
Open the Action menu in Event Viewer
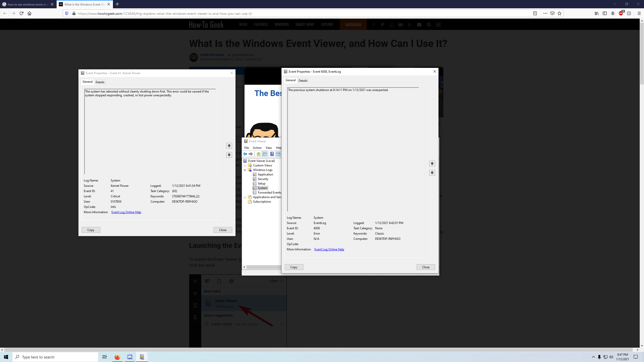tap(257, 148)
